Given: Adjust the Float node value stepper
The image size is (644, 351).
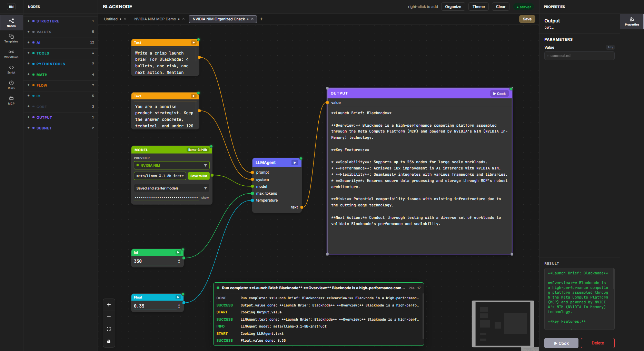Looking at the screenshot, I should 179,306.
